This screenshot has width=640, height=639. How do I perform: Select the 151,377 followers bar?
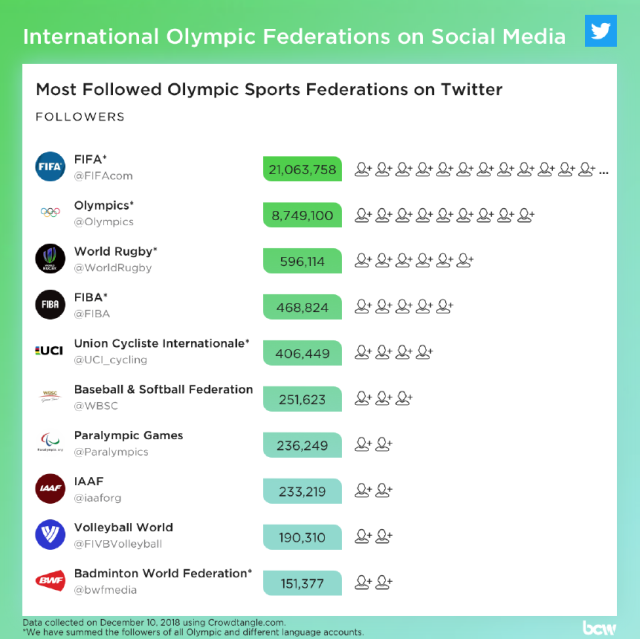[302, 584]
